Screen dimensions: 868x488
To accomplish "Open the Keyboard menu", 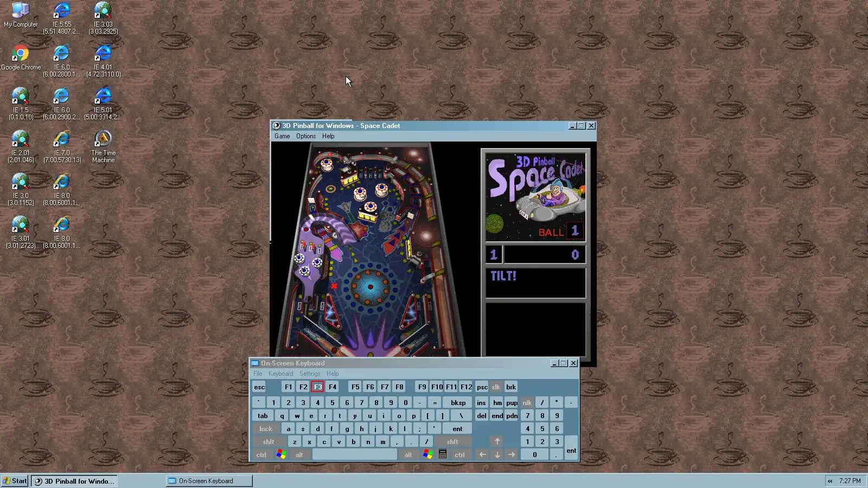I will tap(280, 374).
